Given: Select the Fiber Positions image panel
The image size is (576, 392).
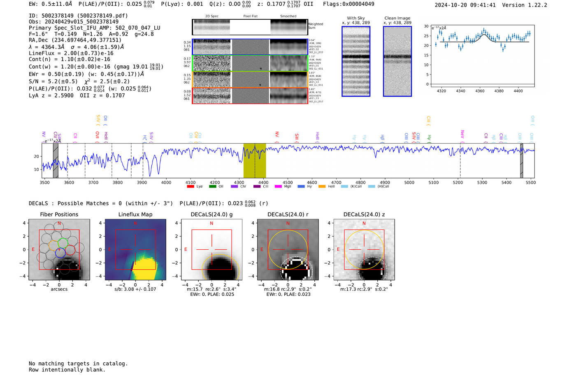Looking at the screenshot, I should pyautogui.click(x=59, y=249).
